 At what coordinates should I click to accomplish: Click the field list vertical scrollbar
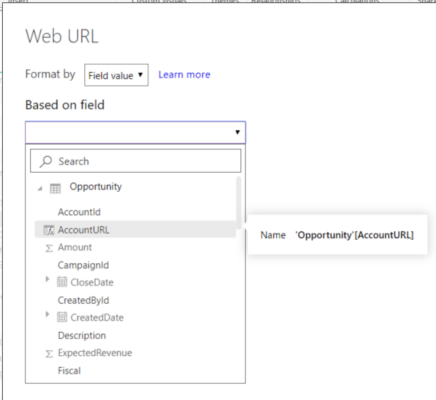(x=239, y=203)
